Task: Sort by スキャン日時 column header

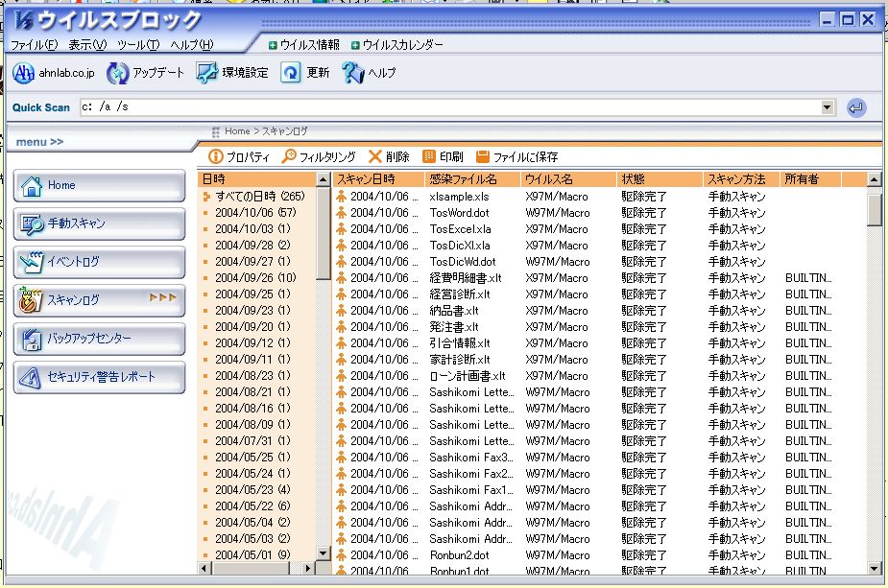Action: [x=379, y=179]
